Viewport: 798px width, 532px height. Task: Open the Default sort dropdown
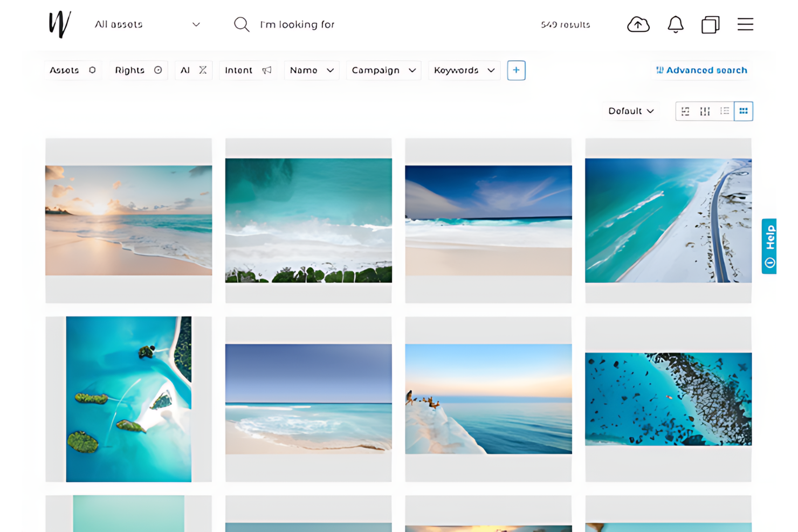pyautogui.click(x=631, y=111)
